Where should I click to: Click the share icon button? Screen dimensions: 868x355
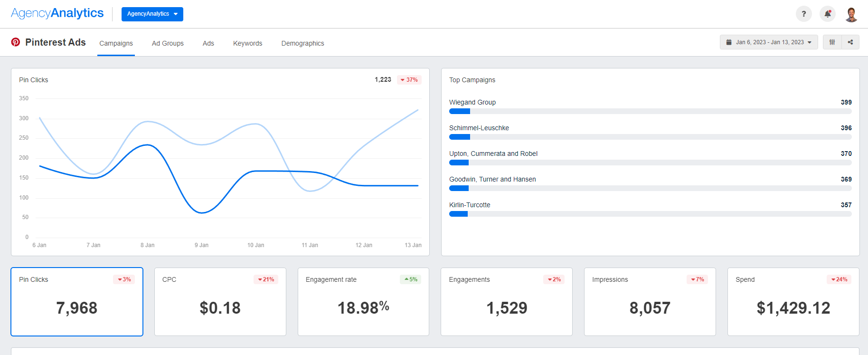[x=850, y=42]
